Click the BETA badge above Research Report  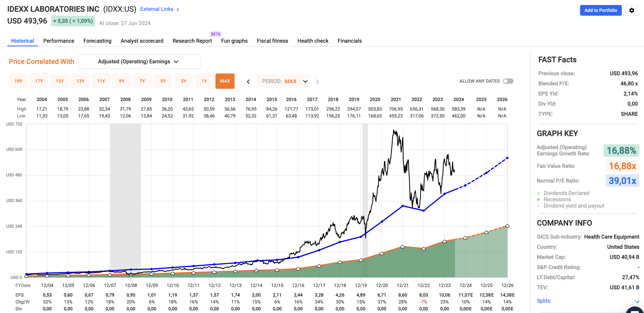coord(215,34)
